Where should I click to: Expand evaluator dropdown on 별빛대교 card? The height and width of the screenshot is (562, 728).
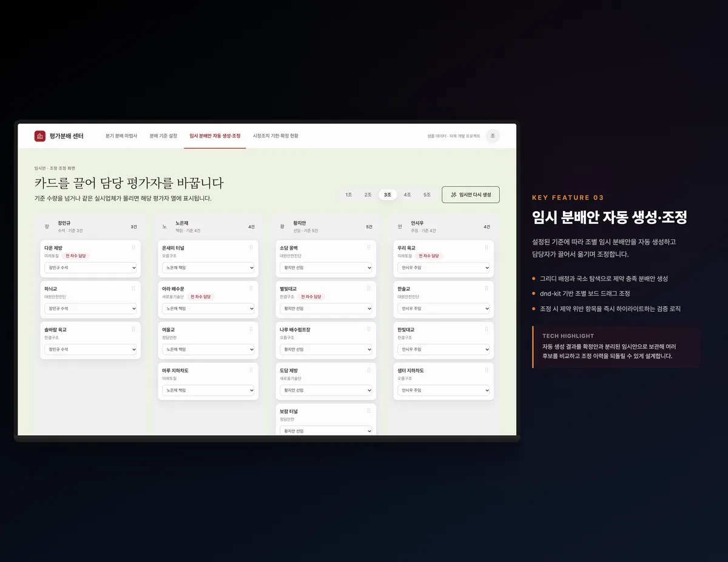[326, 308]
